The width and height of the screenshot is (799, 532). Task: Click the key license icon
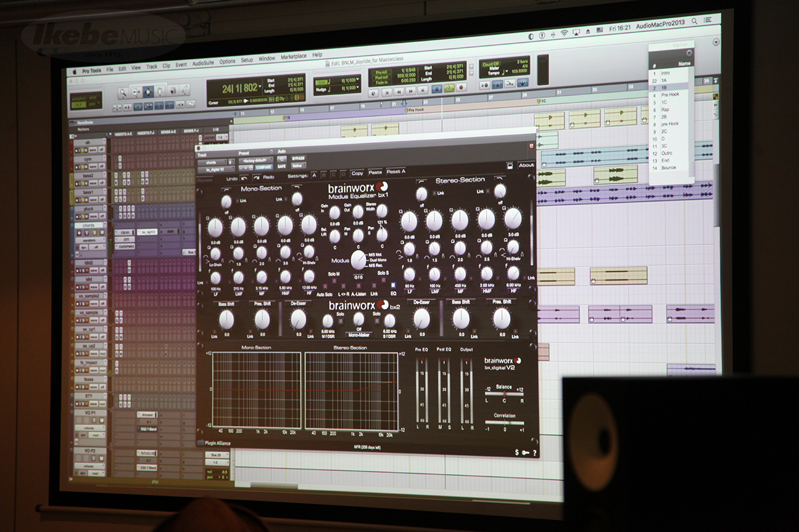click(x=526, y=452)
